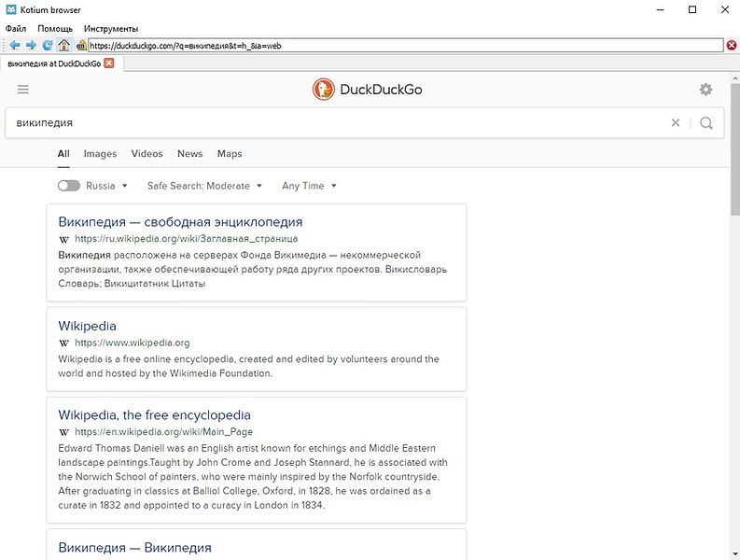Open the Safe Search: Moderate dropdown
740x560 pixels.
[x=204, y=186]
